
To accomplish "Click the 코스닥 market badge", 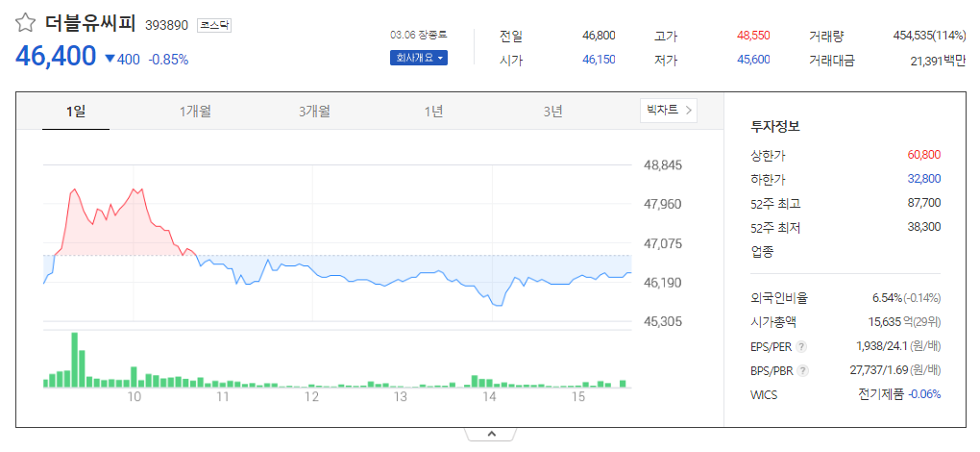I will point(214,25).
